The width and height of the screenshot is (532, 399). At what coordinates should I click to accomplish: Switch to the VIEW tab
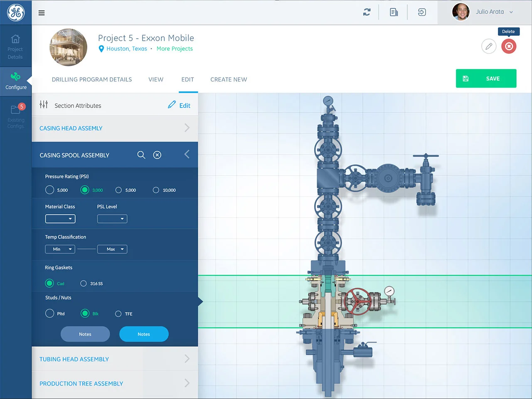pyautogui.click(x=156, y=79)
